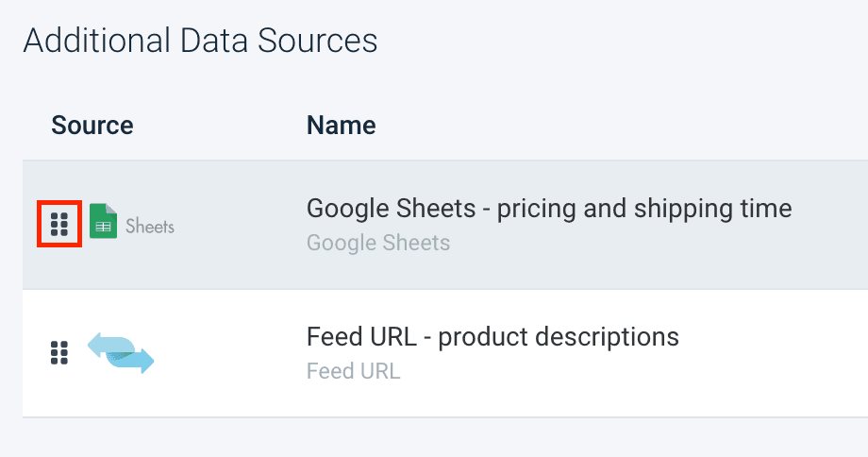The image size is (868, 457).
Task: Click the drag handle in Feed URL row
Action: (x=59, y=352)
